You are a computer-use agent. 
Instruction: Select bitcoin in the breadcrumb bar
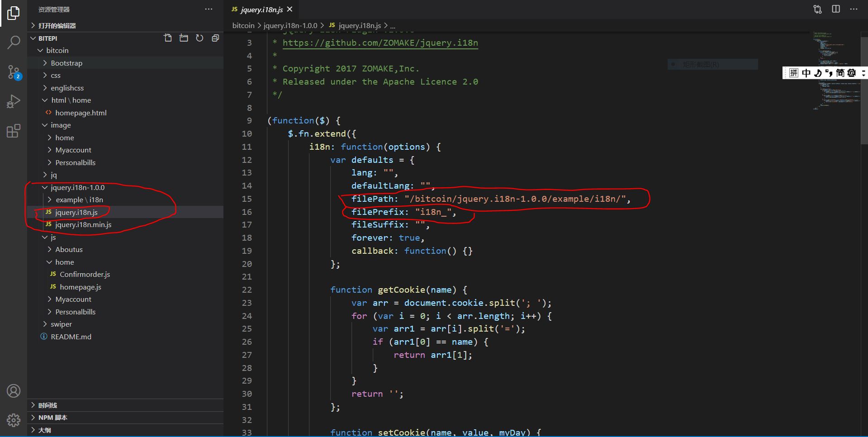pos(243,25)
